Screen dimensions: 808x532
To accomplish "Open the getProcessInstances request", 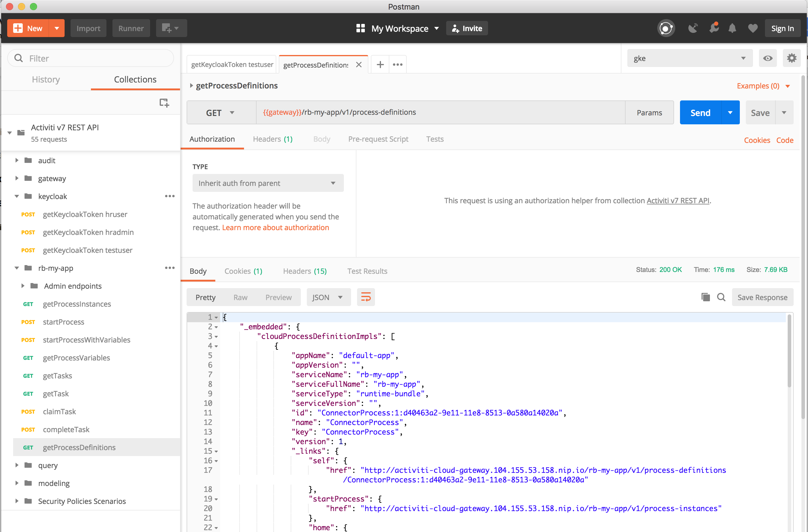I will [x=77, y=304].
